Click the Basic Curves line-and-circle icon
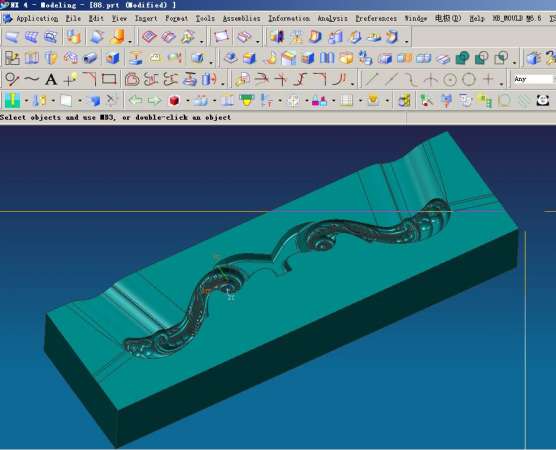Image resolution: width=556 pixels, height=450 pixels. (x=12, y=79)
